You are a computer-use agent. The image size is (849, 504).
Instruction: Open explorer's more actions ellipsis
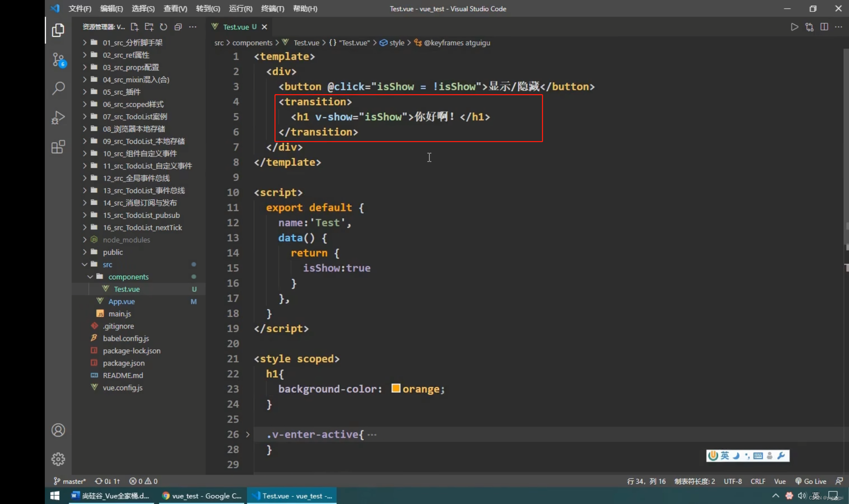coord(193,27)
